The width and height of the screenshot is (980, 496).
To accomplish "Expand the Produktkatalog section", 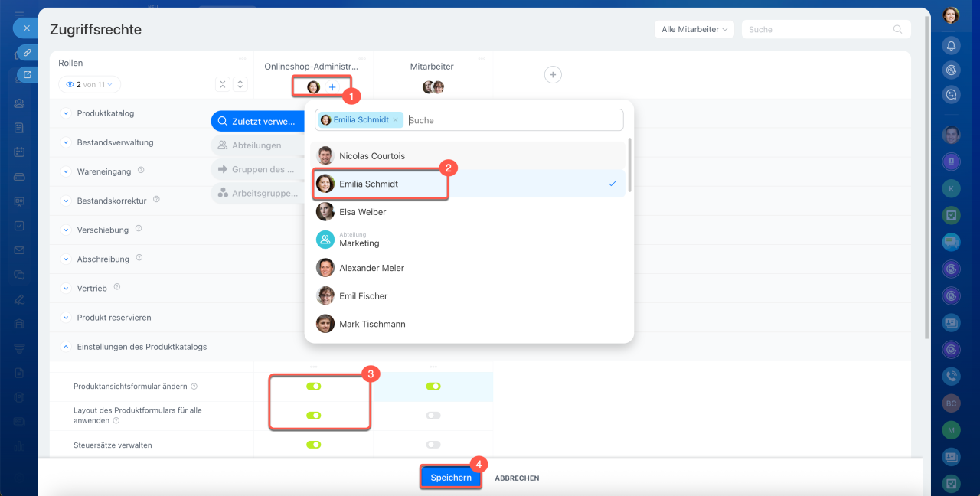I will click(x=65, y=113).
